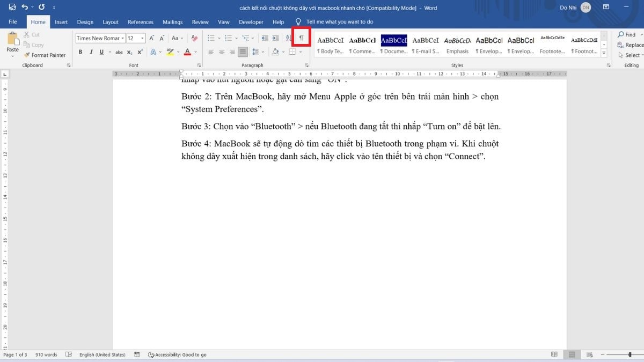Open the File tab
Viewport: 644px width, 362px height.
click(x=13, y=22)
